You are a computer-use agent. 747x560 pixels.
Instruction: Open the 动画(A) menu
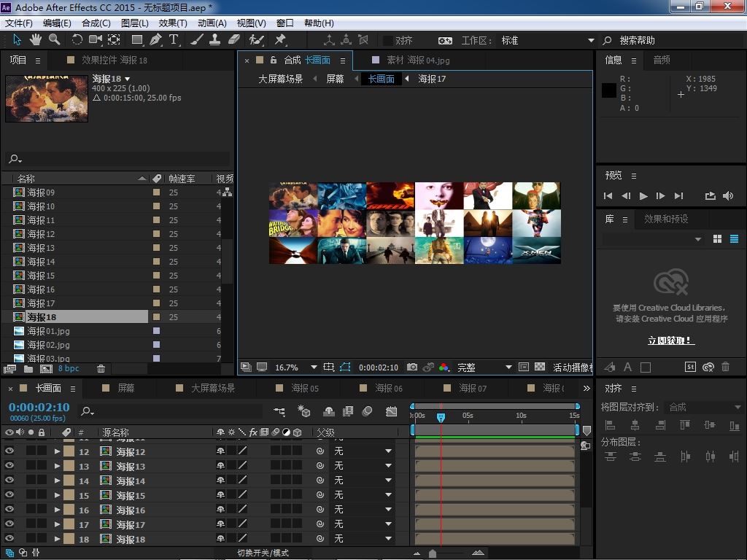tap(212, 23)
